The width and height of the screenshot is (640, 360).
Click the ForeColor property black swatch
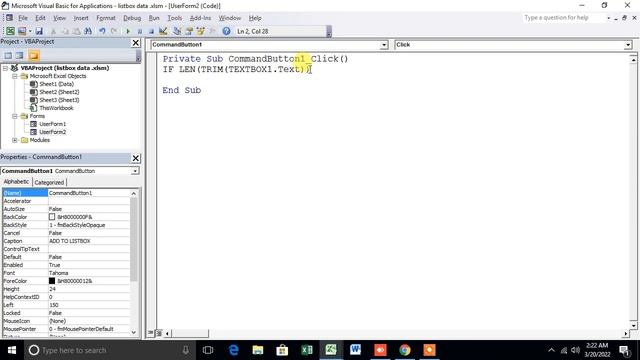(x=52, y=281)
